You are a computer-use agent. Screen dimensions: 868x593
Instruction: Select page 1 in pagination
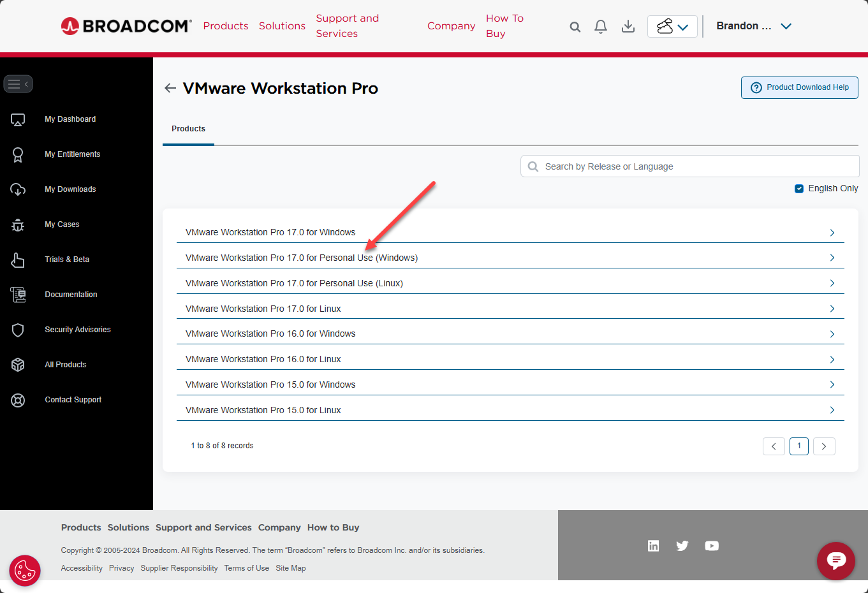point(799,446)
